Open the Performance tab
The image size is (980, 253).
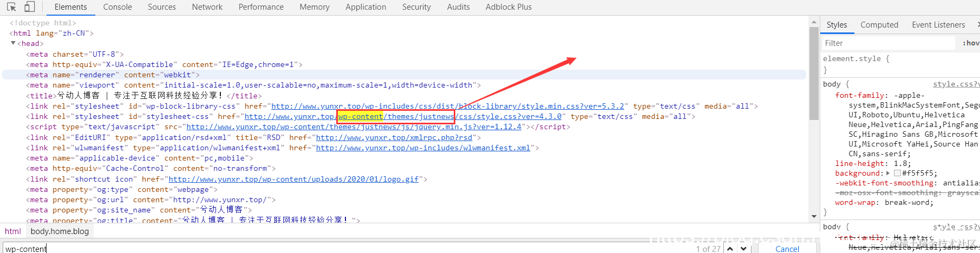click(x=261, y=7)
